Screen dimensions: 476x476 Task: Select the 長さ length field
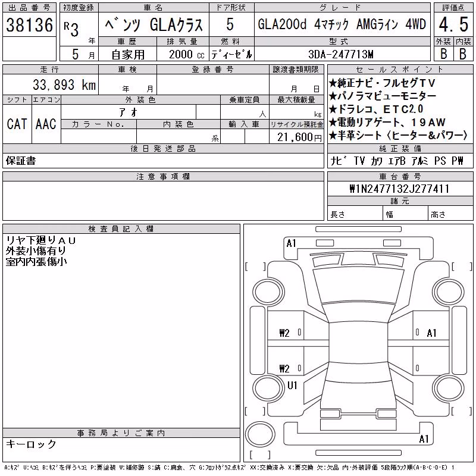[x=355, y=213]
